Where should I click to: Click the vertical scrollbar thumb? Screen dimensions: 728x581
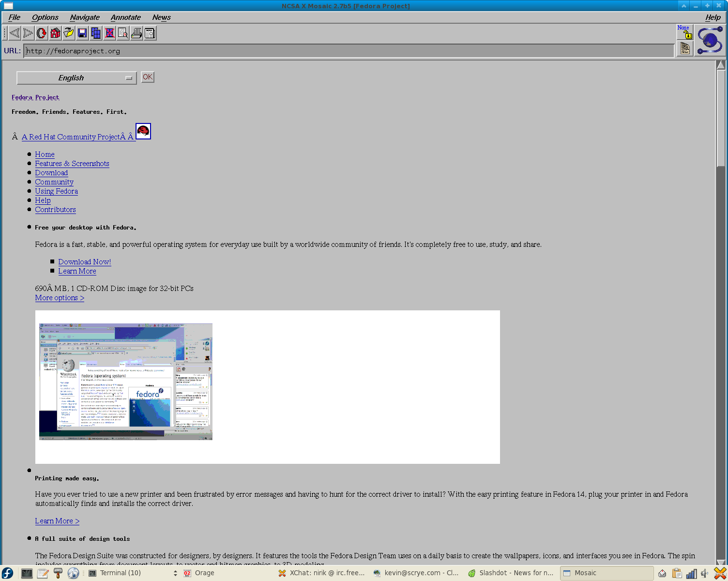coord(721,119)
